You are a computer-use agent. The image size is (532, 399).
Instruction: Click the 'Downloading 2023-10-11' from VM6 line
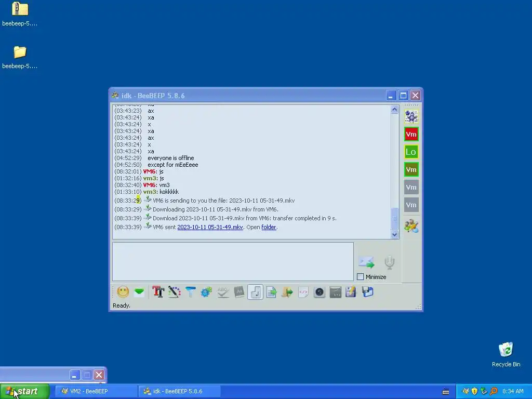(216, 209)
